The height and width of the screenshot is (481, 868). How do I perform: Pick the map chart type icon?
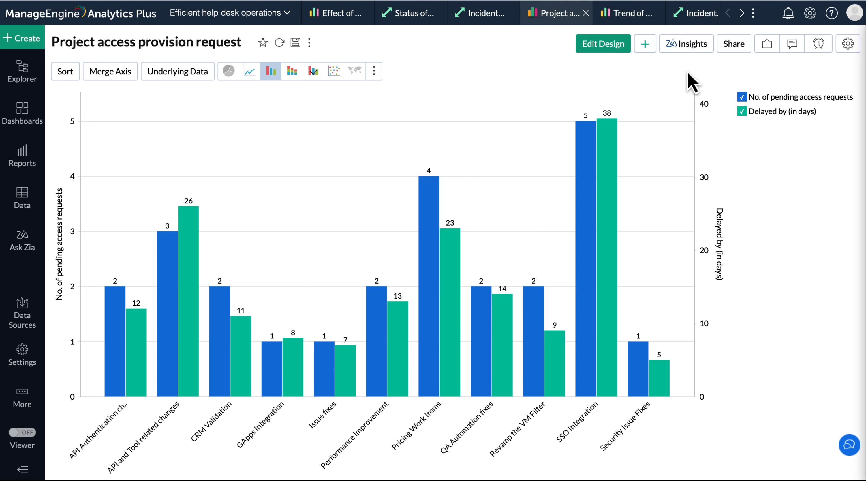click(x=355, y=71)
